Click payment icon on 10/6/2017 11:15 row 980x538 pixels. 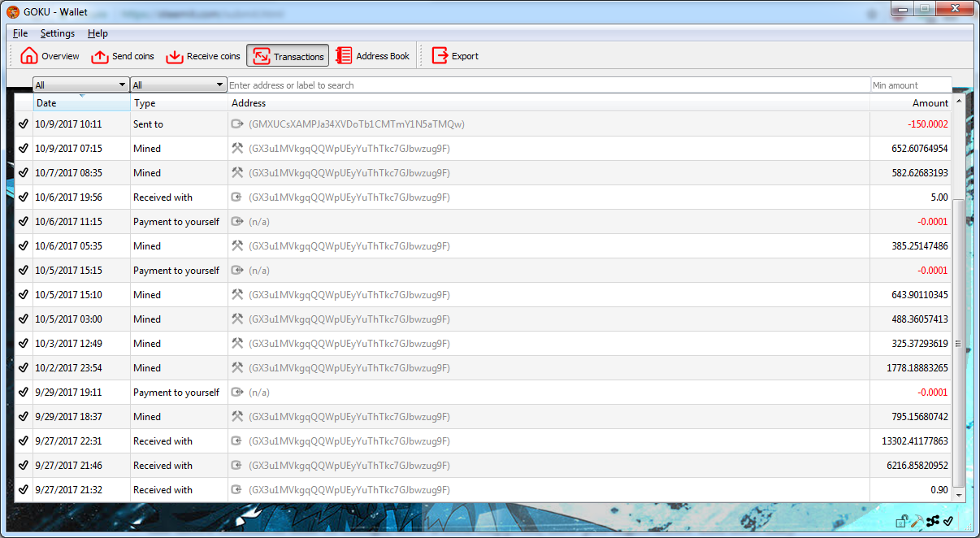click(x=237, y=222)
